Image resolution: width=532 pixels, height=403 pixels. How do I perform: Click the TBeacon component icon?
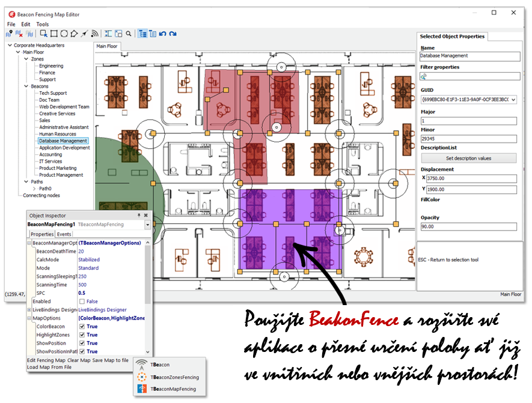(142, 365)
